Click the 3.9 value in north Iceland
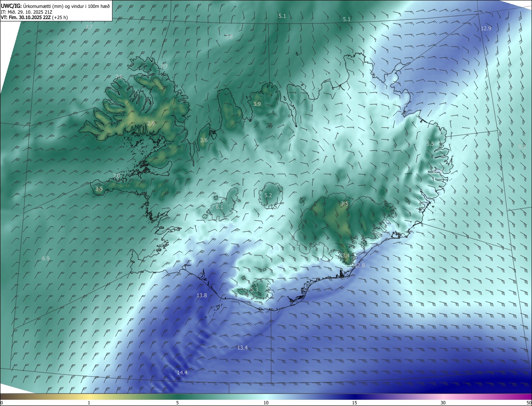 tap(257, 104)
